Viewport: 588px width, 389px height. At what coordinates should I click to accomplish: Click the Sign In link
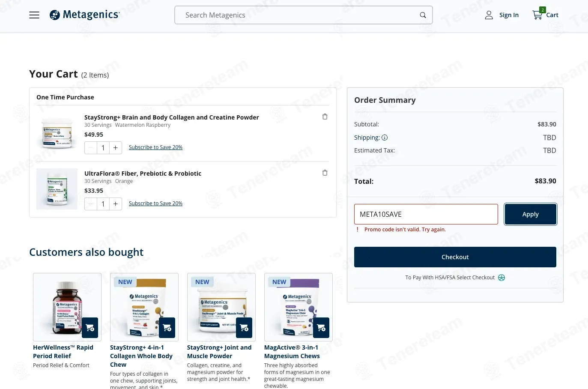(509, 15)
